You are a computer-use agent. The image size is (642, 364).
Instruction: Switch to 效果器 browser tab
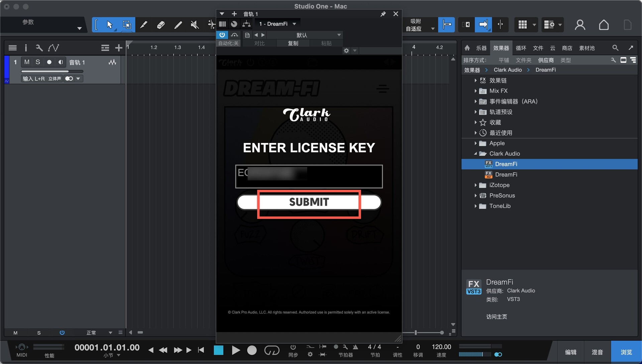click(x=501, y=48)
